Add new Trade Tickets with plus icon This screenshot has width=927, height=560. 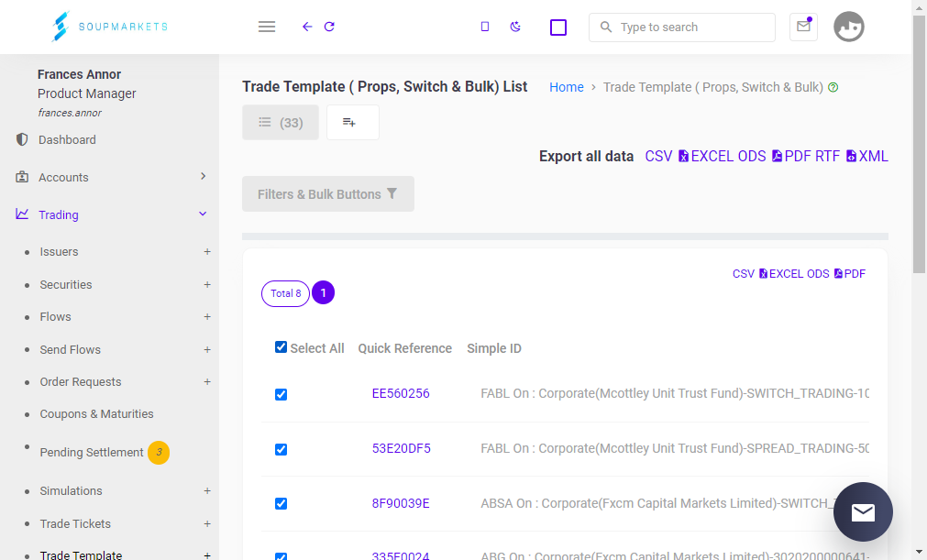207,524
